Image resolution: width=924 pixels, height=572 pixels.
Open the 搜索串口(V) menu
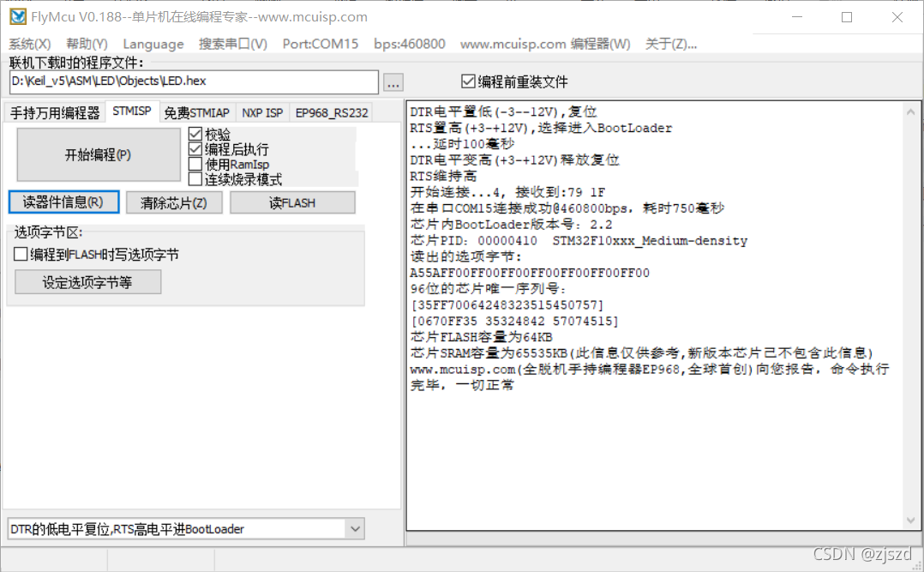pyautogui.click(x=233, y=45)
